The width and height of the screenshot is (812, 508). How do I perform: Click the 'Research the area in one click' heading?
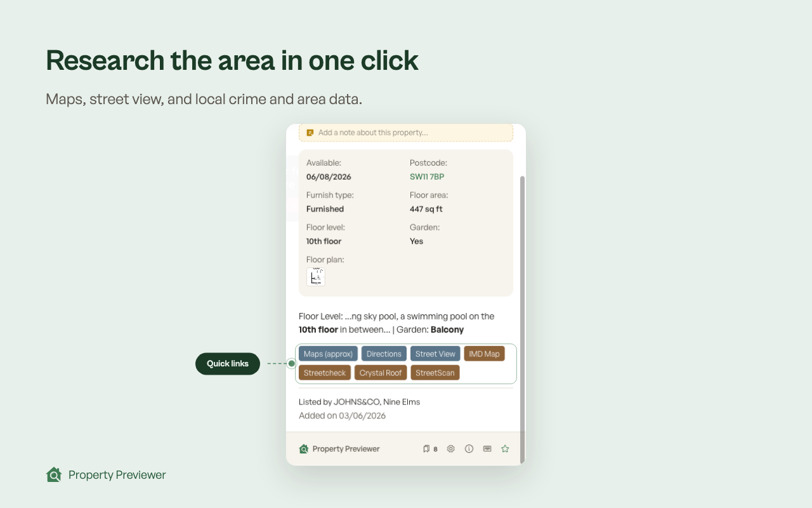click(x=232, y=60)
